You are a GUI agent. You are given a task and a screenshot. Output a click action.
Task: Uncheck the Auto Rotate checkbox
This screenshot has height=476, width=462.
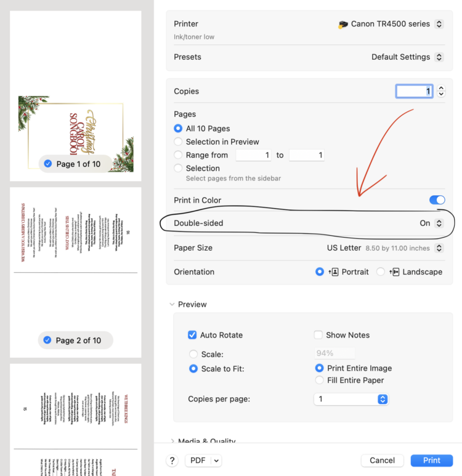tap(192, 335)
